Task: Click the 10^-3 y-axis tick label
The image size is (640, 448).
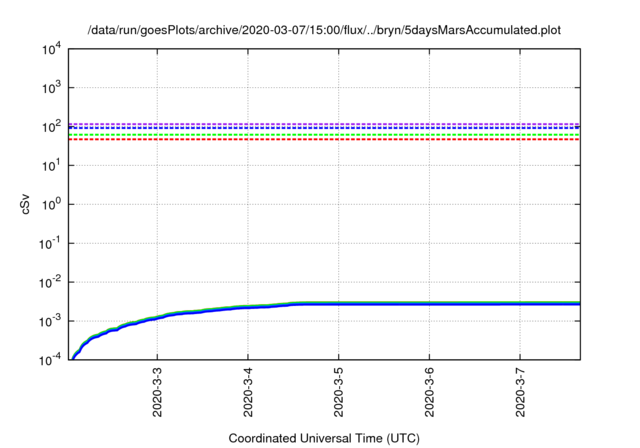Action: point(50,321)
